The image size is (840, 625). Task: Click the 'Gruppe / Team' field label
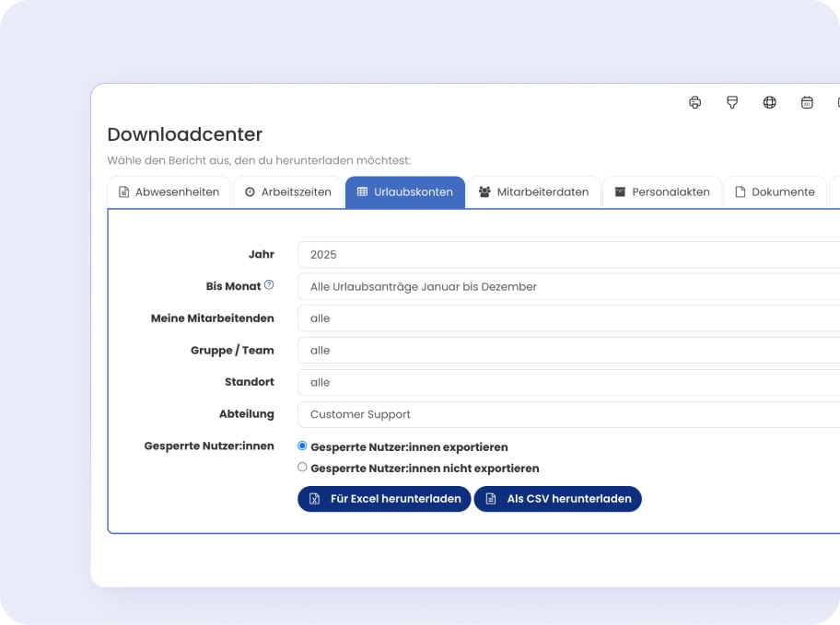point(232,351)
